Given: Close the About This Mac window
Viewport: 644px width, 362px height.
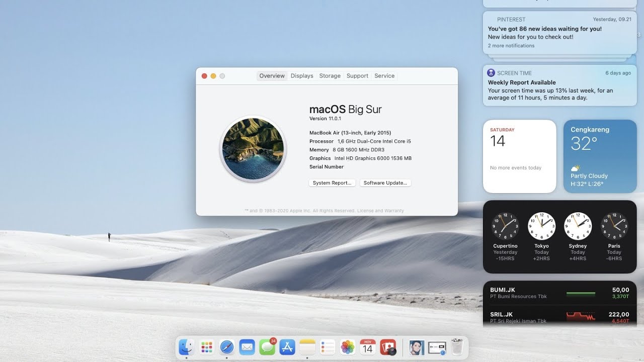Looking at the screenshot, I should 204,76.
